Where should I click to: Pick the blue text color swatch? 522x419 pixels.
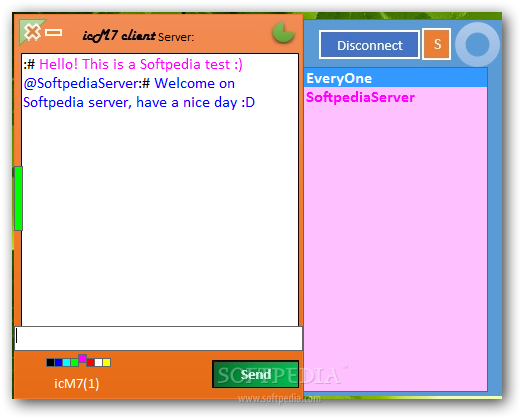58,362
